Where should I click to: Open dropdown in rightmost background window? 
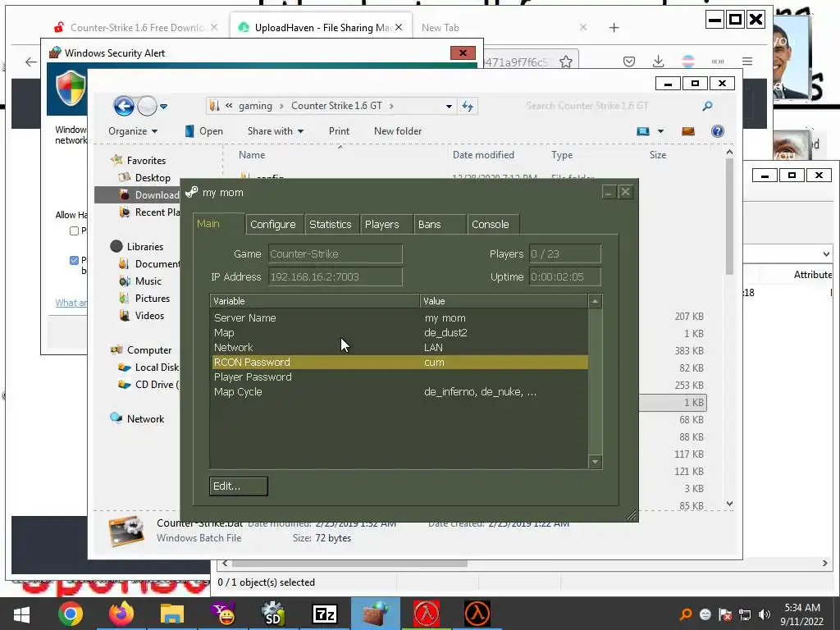[x=825, y=254]
